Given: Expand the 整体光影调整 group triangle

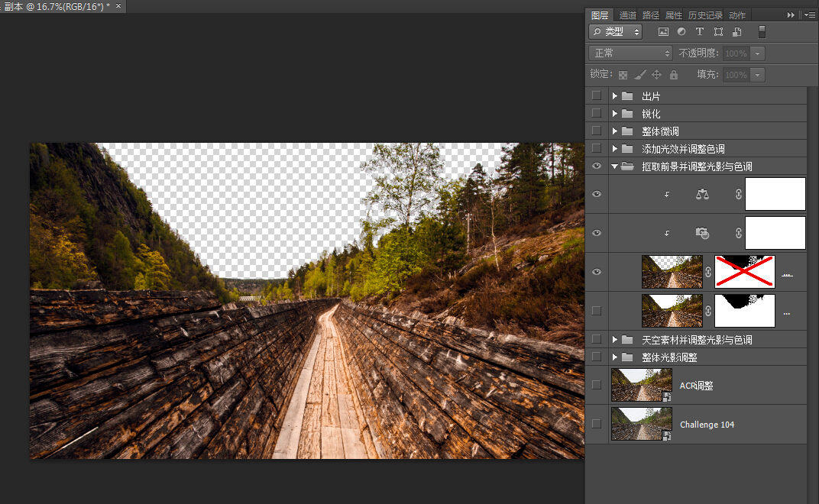Looking at the screenshot, I should pyautogui.click(x=615, y=357).
